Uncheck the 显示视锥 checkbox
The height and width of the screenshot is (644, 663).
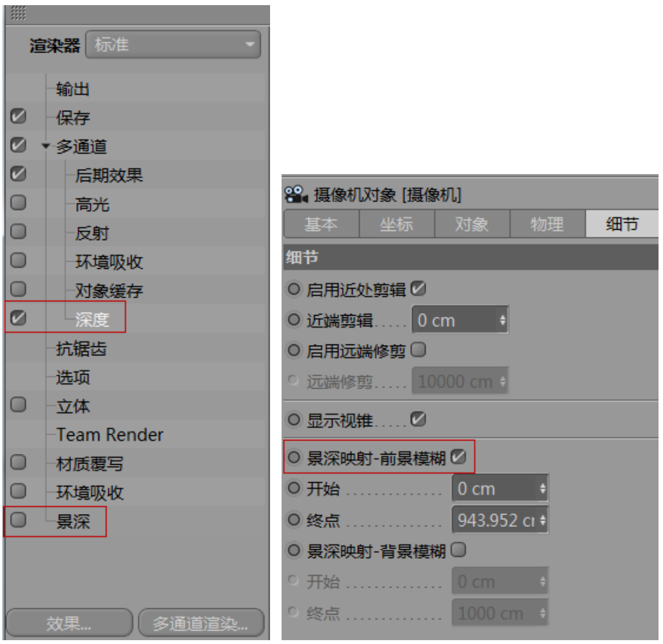click(x=418, y=419)
